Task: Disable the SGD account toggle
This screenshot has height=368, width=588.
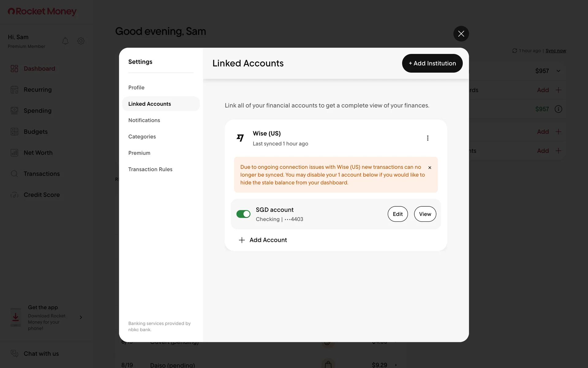Action: tap(243, 214)
